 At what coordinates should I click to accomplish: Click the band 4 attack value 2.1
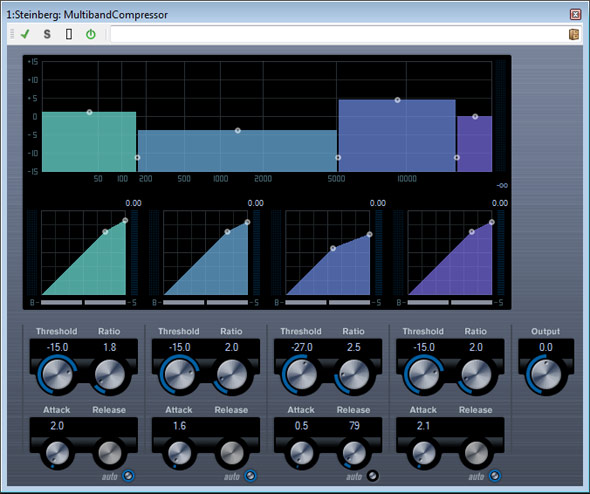tap(424, 426)
